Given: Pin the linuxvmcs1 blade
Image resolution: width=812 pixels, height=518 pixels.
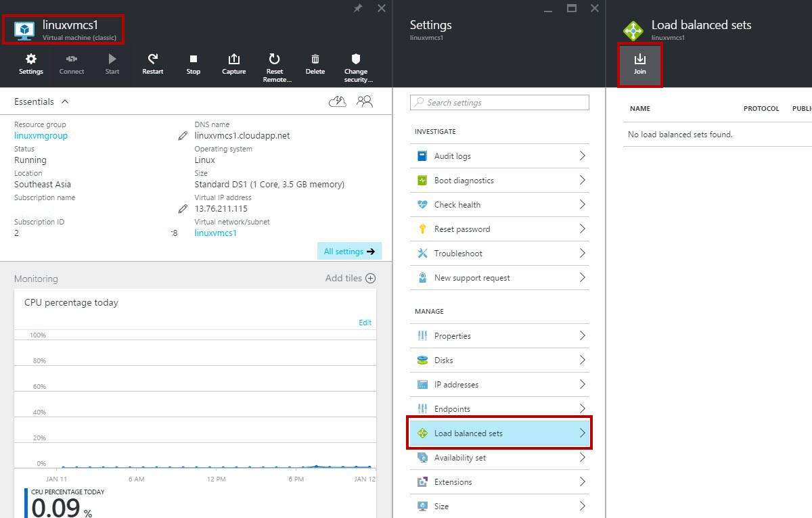Looking at the screenshot, I should pyautogui.click(x=359, y=8).
